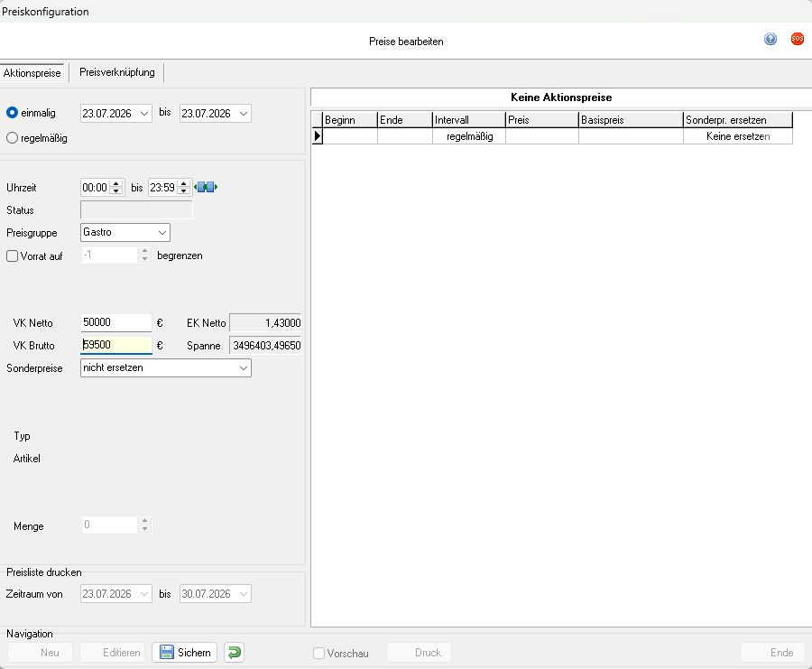The height and width of the screenshot is (669, 812).
Task: Click the Sichern button
Action: point(184,653)
